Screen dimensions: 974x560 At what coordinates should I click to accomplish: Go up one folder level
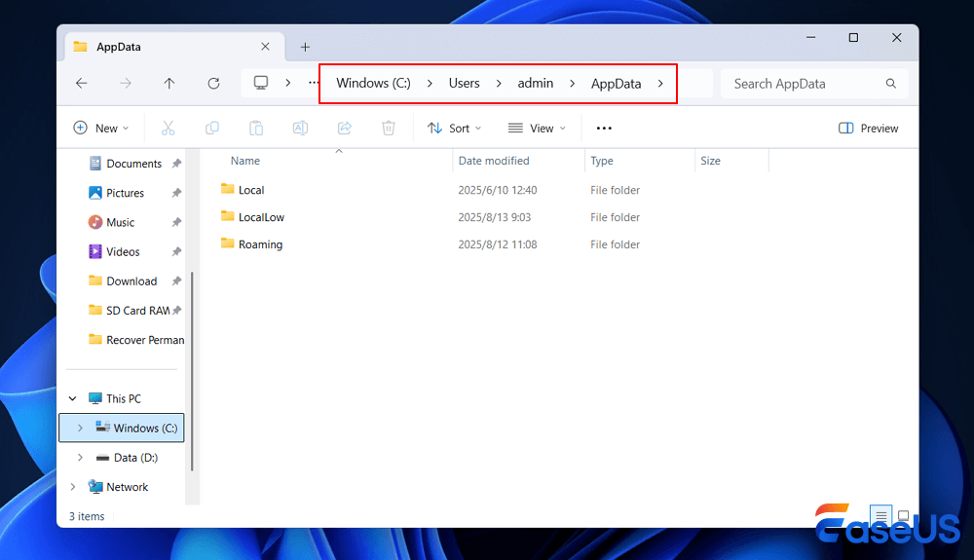point(169,83)
